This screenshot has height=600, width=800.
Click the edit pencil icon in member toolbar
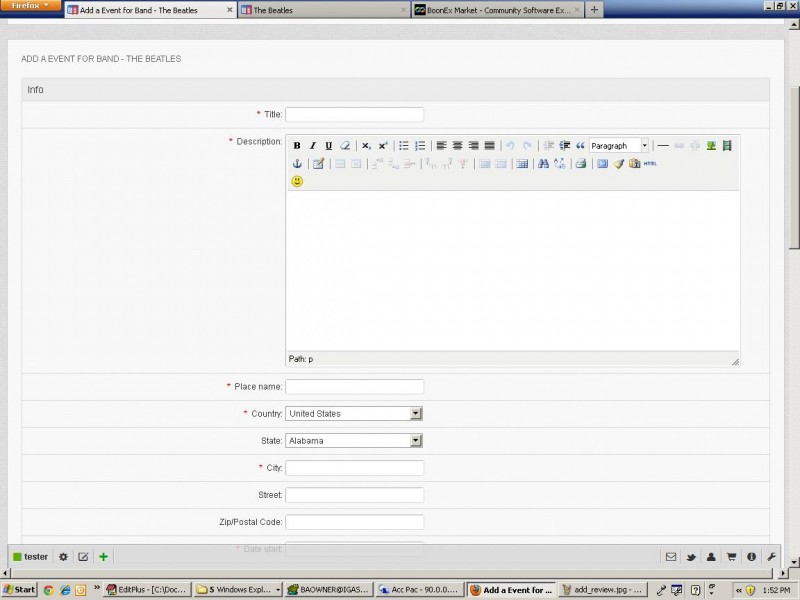click(83, 557)
